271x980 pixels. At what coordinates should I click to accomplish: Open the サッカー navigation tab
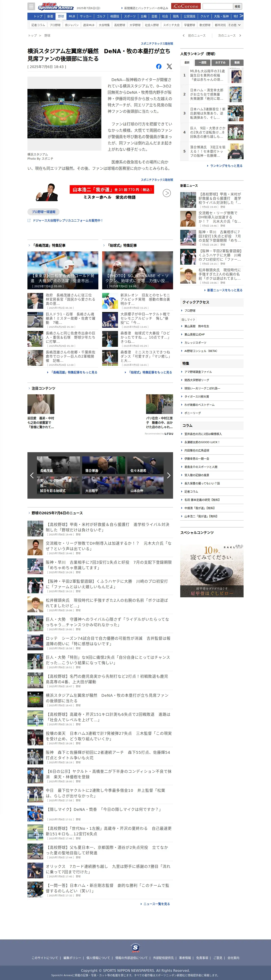(86, 16)
